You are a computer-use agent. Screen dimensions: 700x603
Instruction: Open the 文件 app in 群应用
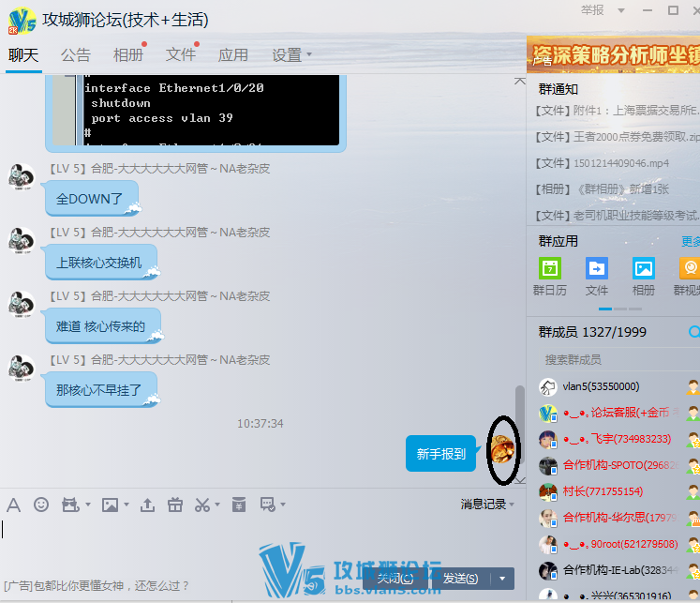tap(597, 268)
